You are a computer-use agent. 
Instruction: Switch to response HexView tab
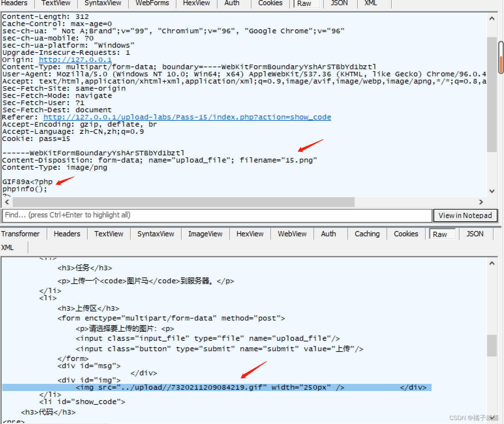(250, 234)
